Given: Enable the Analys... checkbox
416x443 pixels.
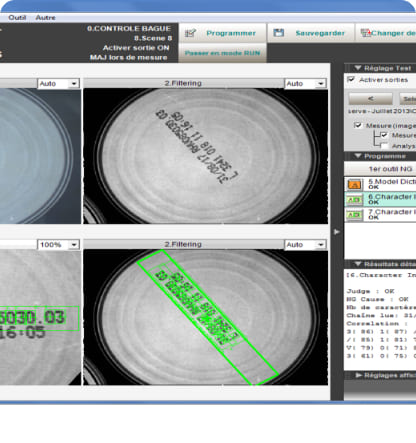Looking at the screenshot, I should click(x=384, y=146).
